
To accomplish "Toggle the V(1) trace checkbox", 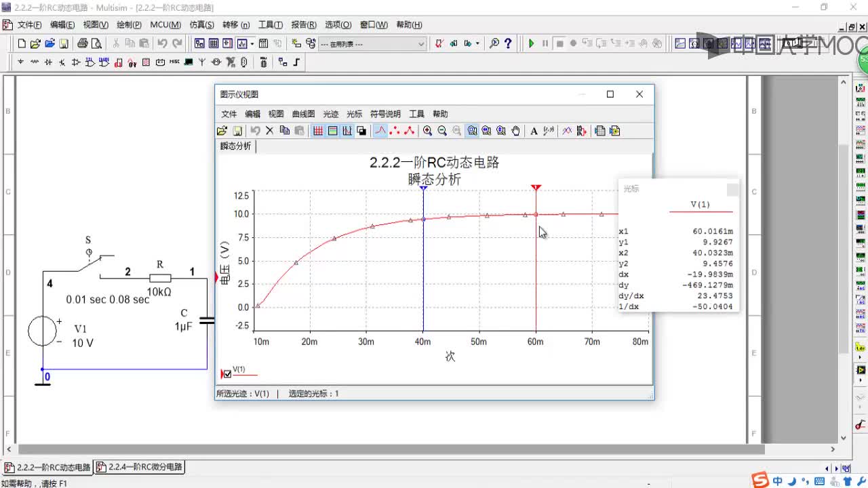I will (227, 374).
